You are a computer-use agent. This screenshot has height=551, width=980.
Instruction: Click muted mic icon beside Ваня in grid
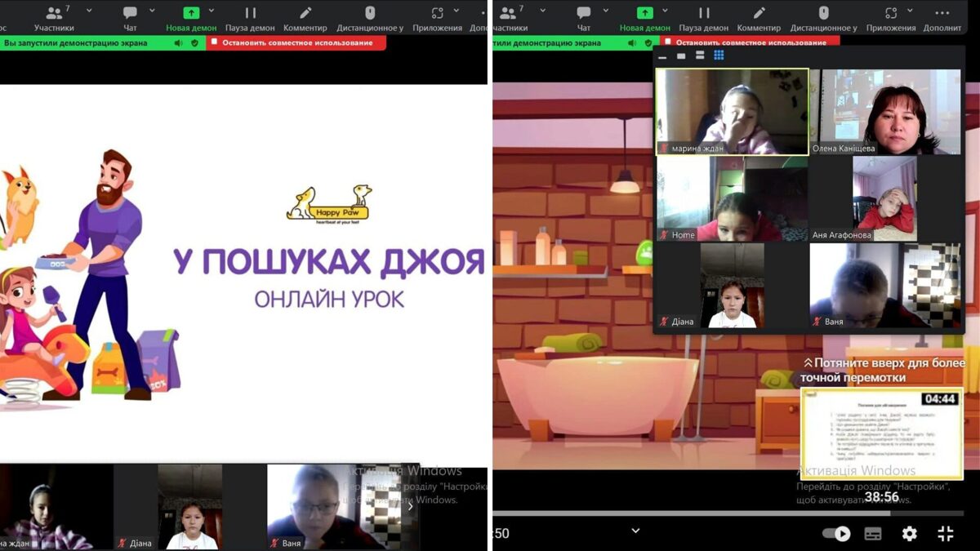(817, 322)
